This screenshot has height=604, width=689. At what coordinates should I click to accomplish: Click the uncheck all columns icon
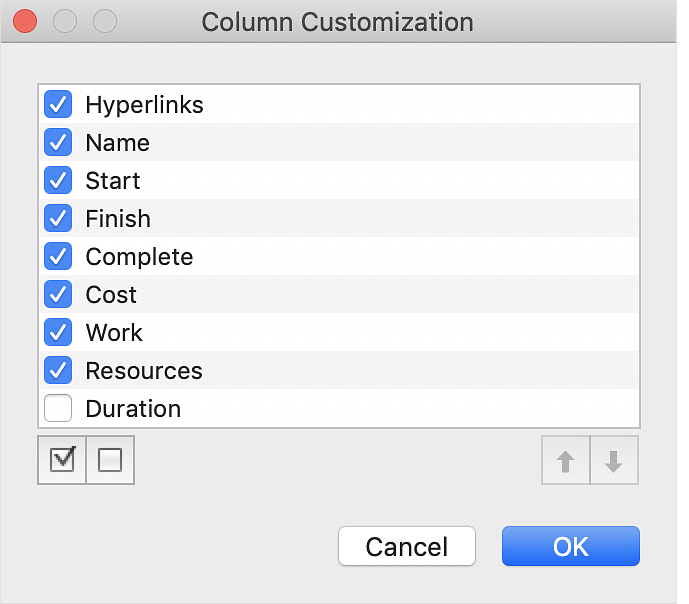coord(110,460)
